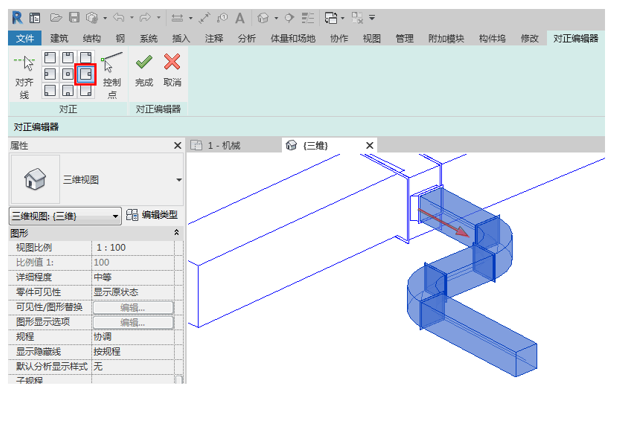Open the Undo history dropdown arrow
This screenshot has width=617, height=421.
[132, 18]
